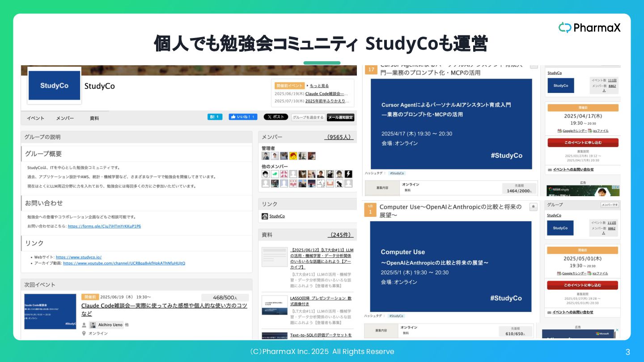Open the イベント tab on StudyCo group page
This screenshot has height=362, width=644.
[35, 118]
